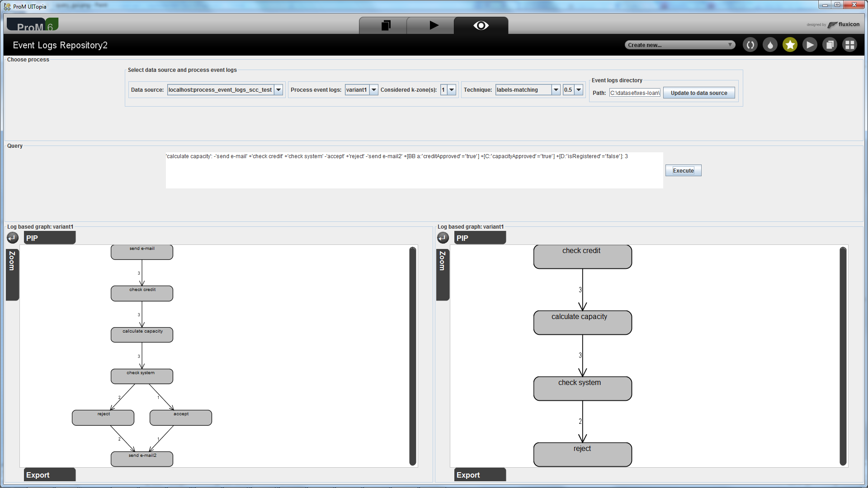
Task: Click the right graph vertical scrollbar
Action: tap(843, 356)
